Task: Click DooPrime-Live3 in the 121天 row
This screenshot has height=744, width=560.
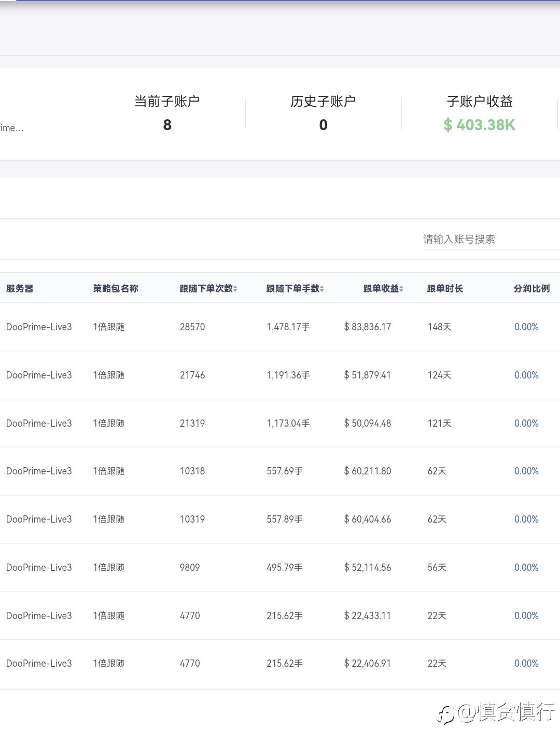Action: pyautogui.click(x=39, y=424)
